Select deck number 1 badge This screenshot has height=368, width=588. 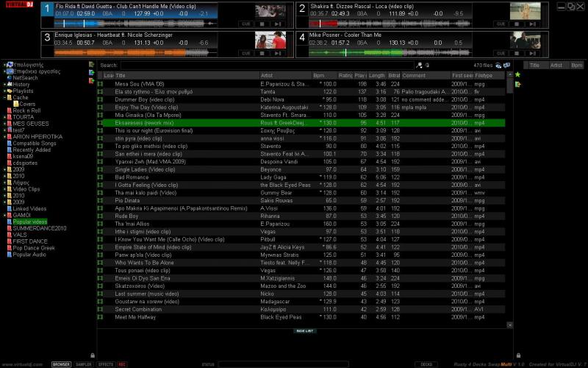pos(47,9)
